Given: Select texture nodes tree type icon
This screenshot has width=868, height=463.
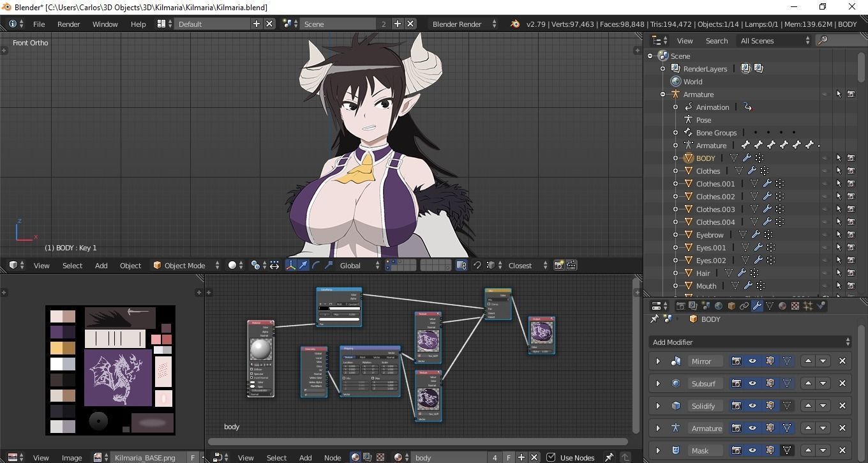Looking at the screenshot, I should [x=380, y=457].
